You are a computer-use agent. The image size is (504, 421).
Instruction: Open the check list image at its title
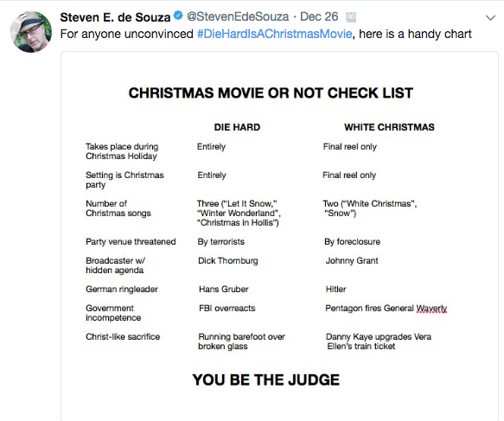tap(271, 92)
